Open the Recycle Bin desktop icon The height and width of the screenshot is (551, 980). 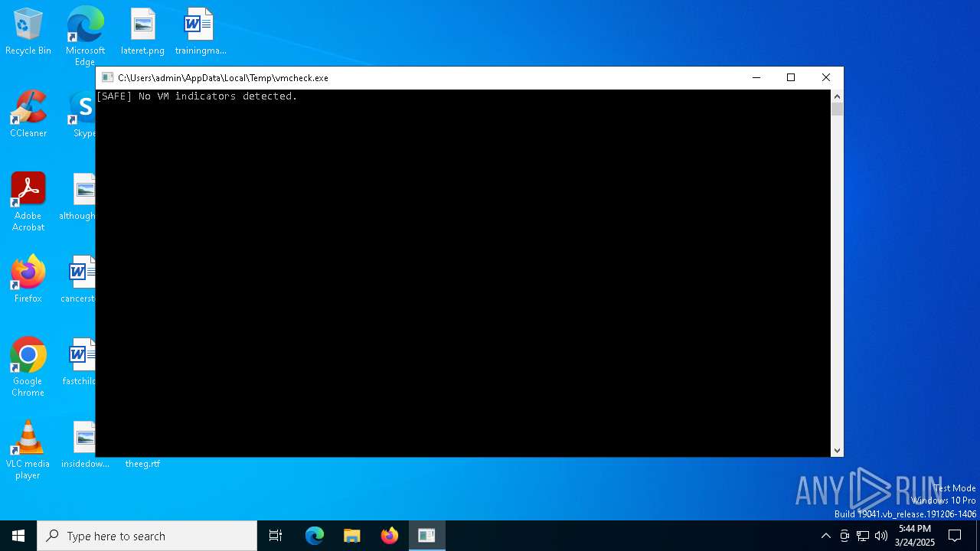28,31
